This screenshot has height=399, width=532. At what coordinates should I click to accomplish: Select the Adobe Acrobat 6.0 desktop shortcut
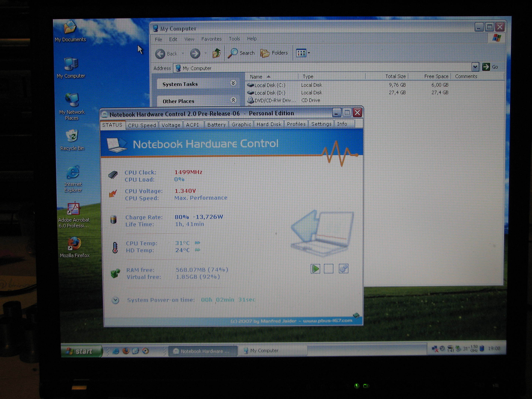(74, 215)
